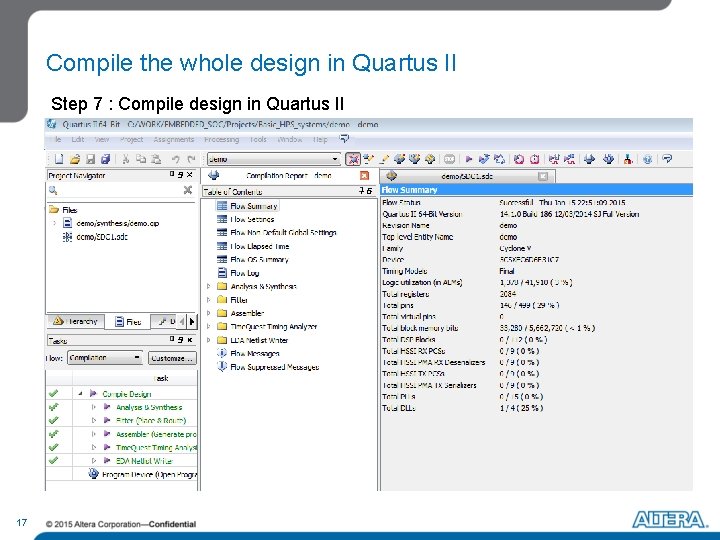Click the What's This help arrow icon at toolbar end

tap(667, 159)
